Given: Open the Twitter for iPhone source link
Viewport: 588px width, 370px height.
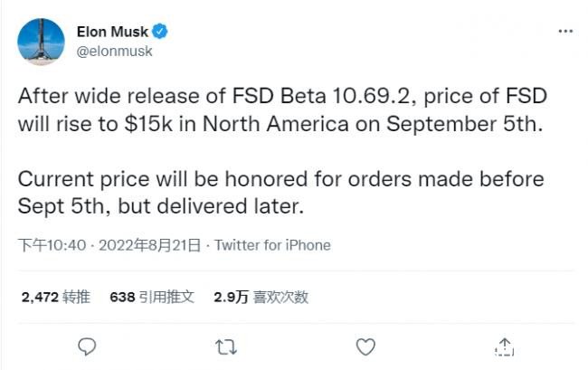Looking at the screenshot, I should pos(272,245).
